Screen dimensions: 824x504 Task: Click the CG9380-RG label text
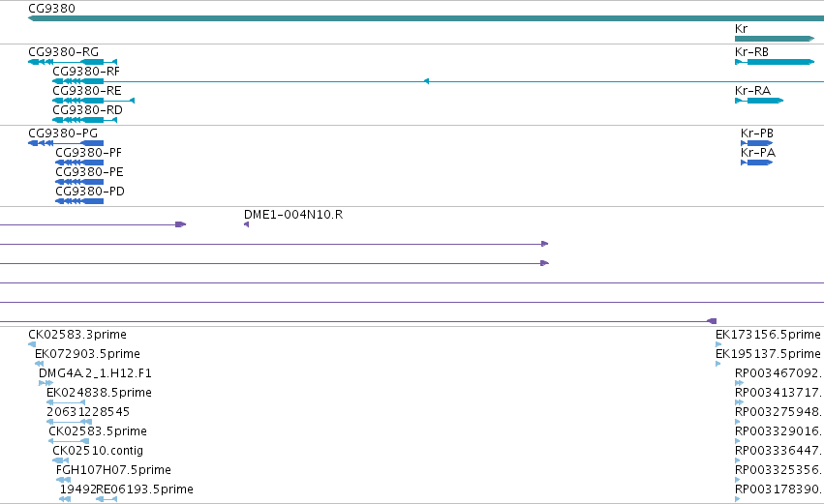[x=63, y=52]
